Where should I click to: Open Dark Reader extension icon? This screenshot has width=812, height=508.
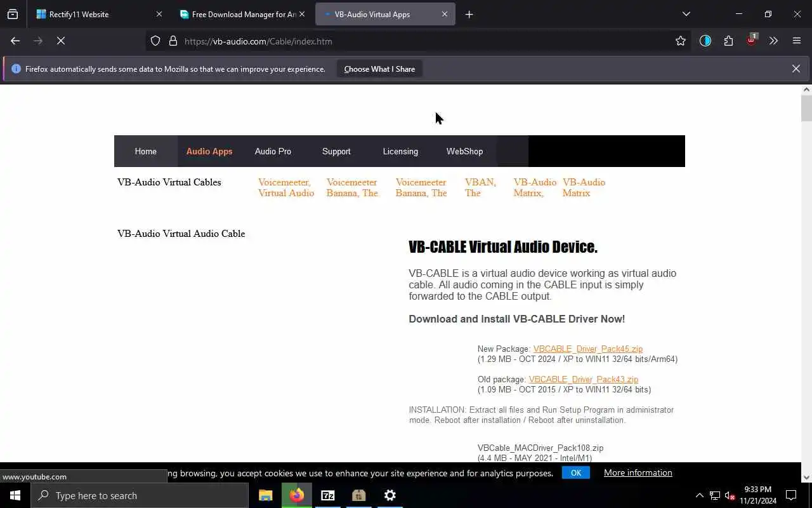(x=705, y=41)
